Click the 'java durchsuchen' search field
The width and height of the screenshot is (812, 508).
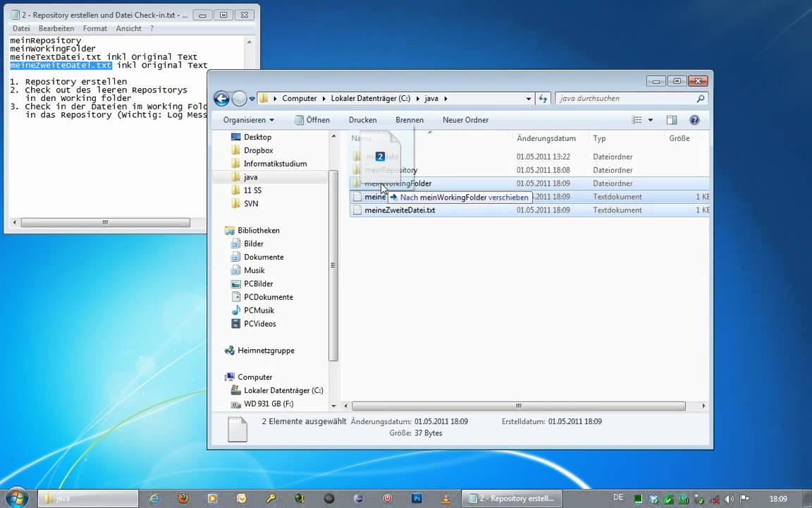(x=625, y=99)
